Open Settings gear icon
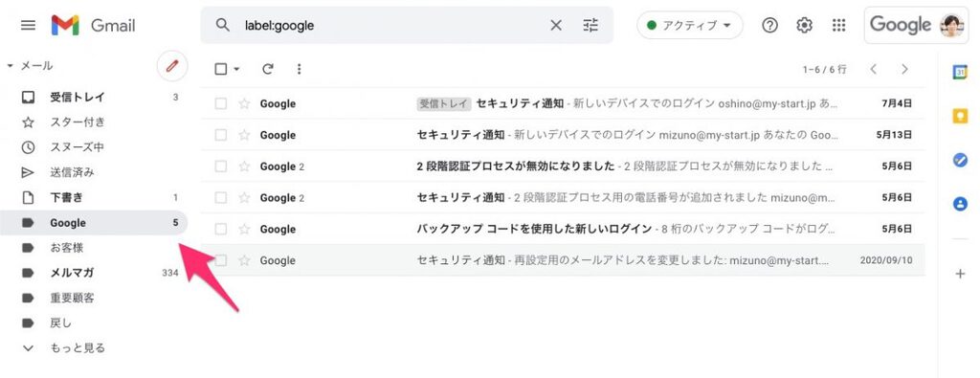The image size is (980, 378). (804, 25)
